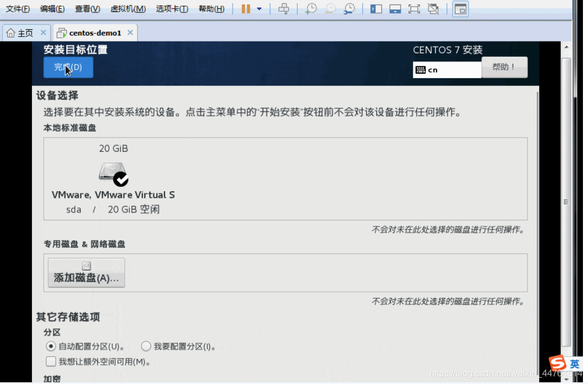Open the 文件(F) menu
Screen dimensions: 588x384
(x=17, y=8)
